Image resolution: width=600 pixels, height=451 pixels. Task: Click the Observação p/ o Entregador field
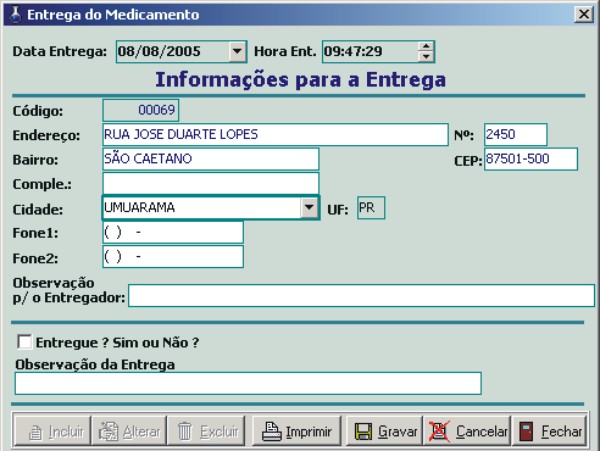(361, 295)
